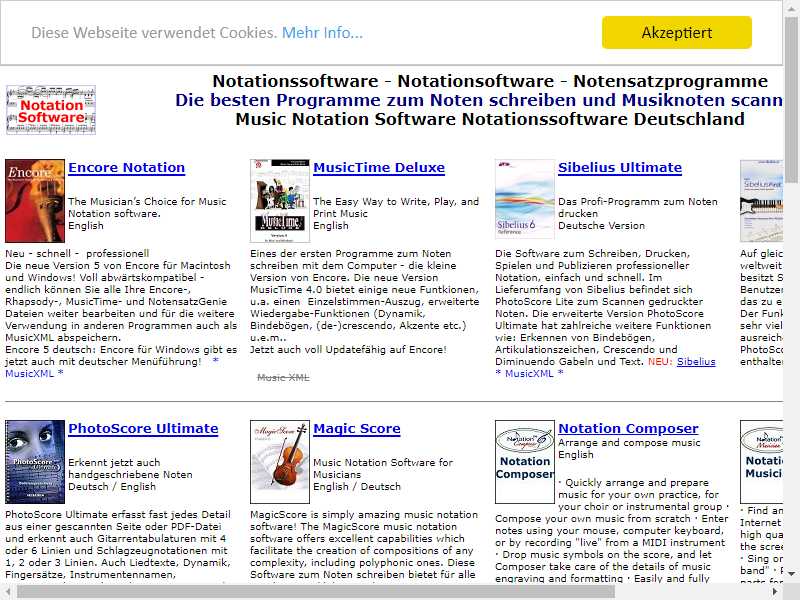Click the horizontal scrollbar thumb
The image size is (800, 600).
(x=316, y=592)
